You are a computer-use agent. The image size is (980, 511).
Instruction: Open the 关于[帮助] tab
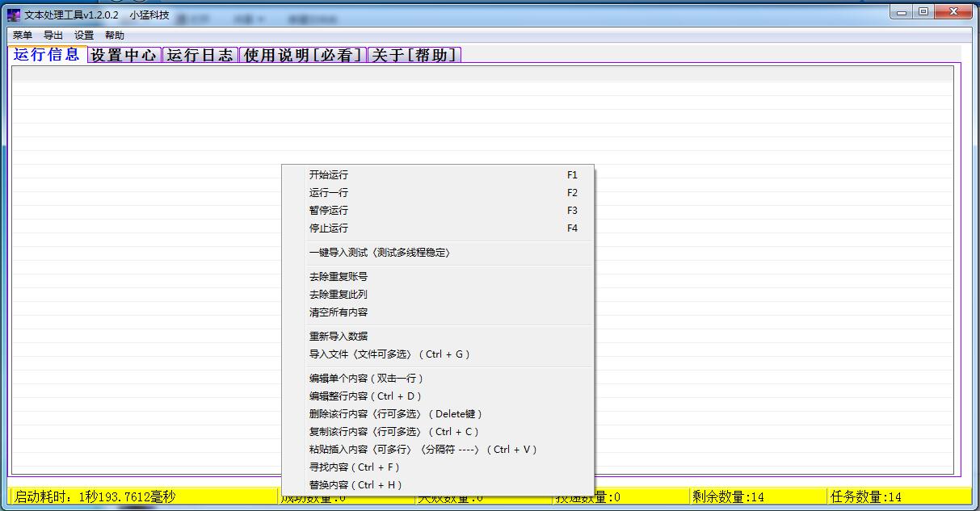coord(414,55)
